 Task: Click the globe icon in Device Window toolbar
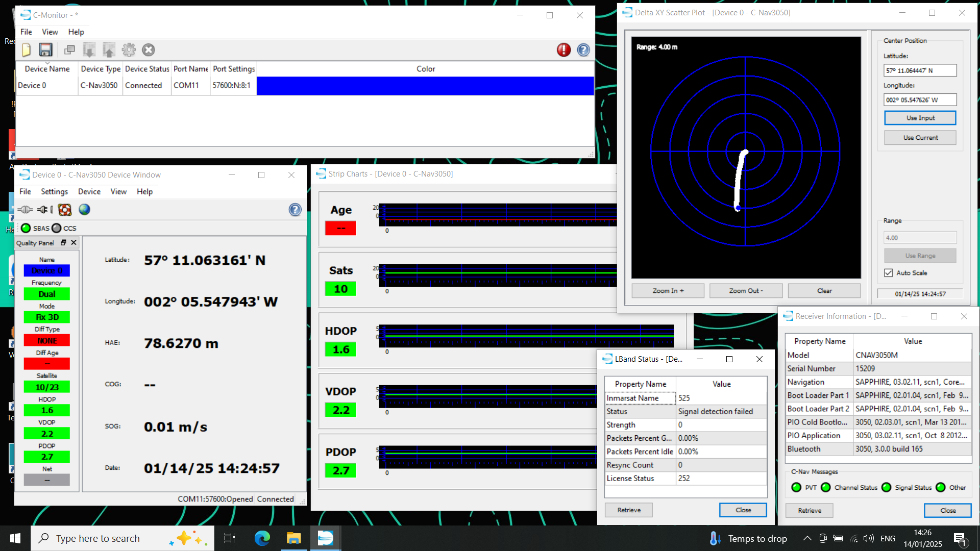click(84, 210)
